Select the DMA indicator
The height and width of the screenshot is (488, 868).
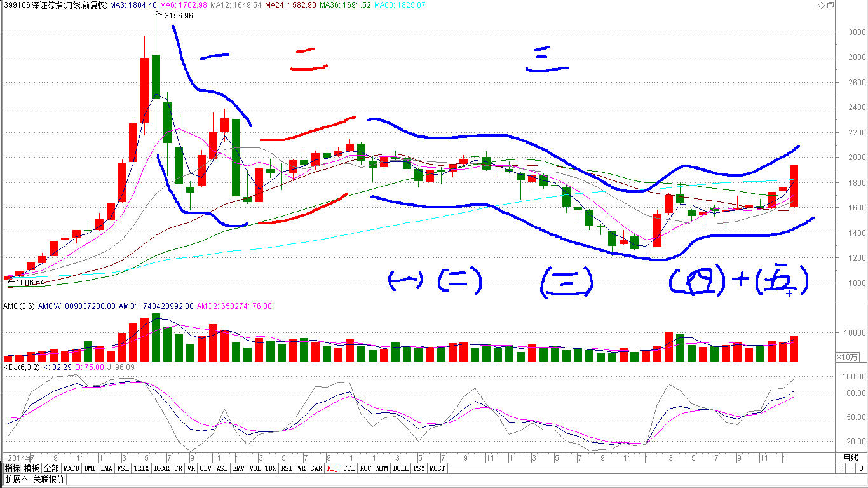pyautogui.click(x=106, y=468)
